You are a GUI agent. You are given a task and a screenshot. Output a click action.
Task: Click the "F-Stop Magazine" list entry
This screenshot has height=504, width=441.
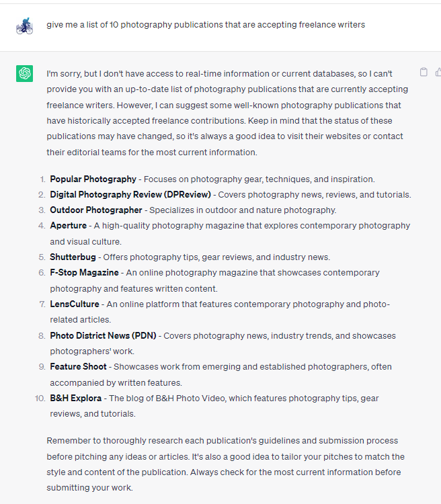tap(84, 273)
